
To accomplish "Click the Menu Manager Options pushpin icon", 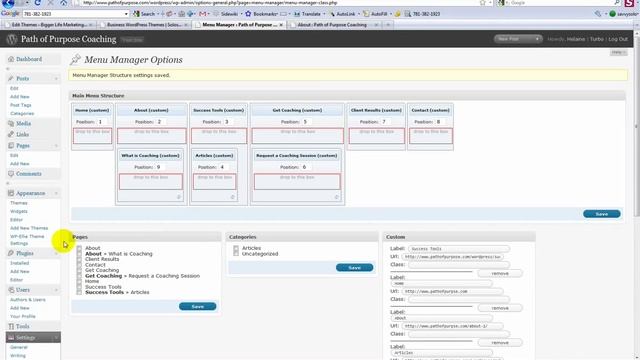I will (x=75, y=60).
